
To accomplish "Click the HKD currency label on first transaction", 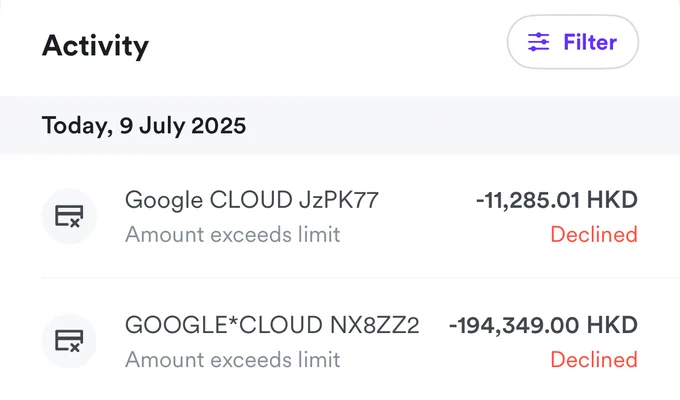I will (612, 200).
